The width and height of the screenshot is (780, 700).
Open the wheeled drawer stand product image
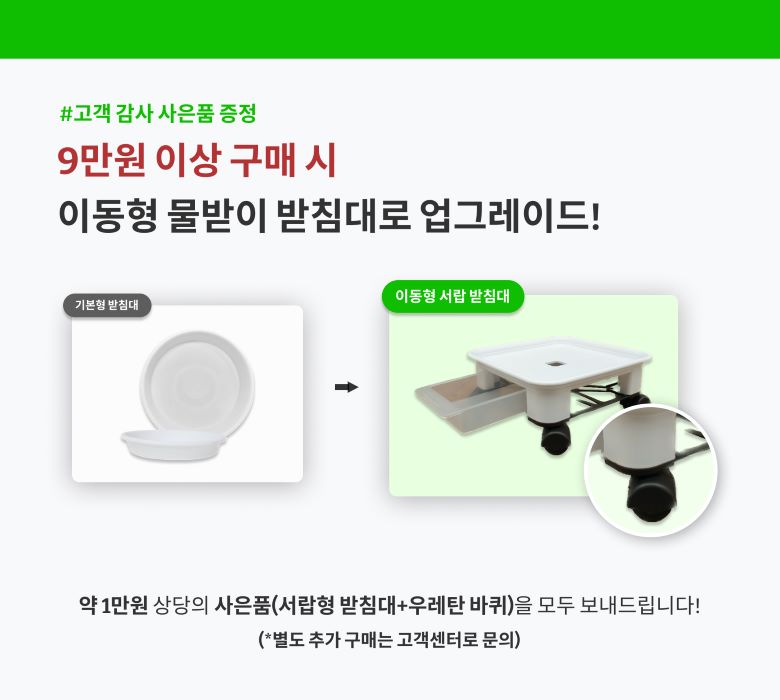533,393
